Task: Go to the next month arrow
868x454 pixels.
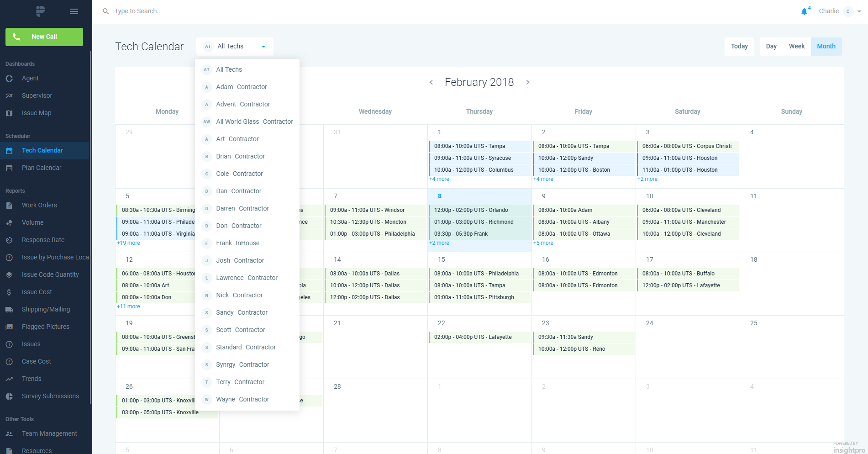Action: click(528, 82)
